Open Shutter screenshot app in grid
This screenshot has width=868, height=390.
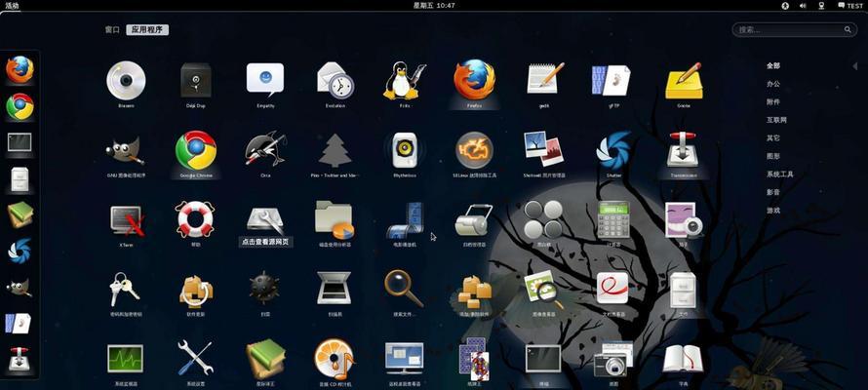click(613, 150)
